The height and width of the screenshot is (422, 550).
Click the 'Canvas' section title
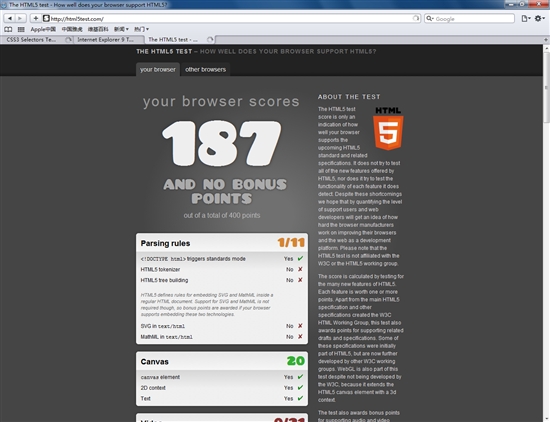pyautogui.click(x=154, y=362)
